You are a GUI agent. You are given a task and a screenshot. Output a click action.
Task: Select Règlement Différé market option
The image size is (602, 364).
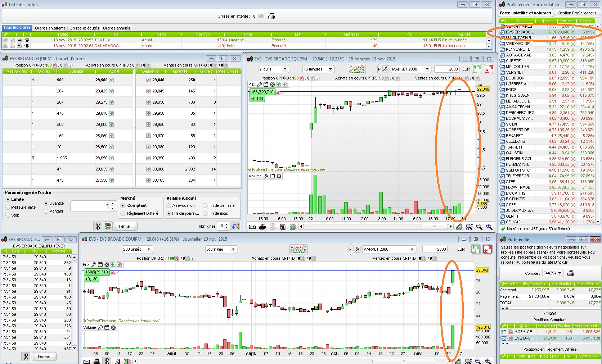click(x=123, y=213)
